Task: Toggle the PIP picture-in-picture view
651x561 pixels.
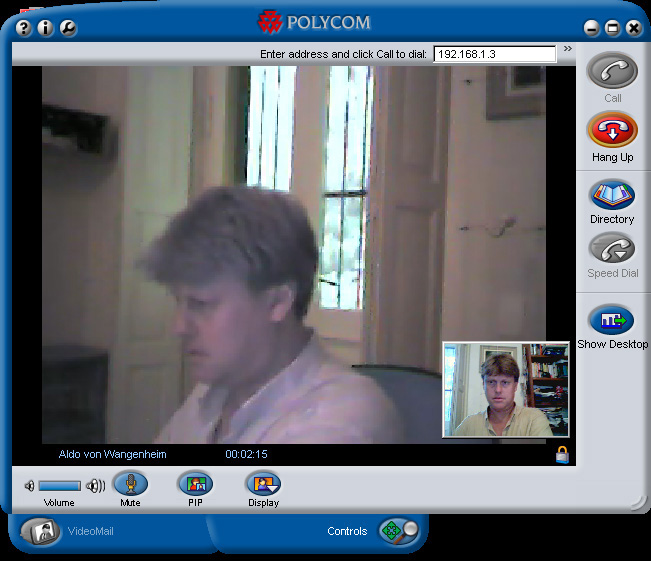Action: (195, 484)
